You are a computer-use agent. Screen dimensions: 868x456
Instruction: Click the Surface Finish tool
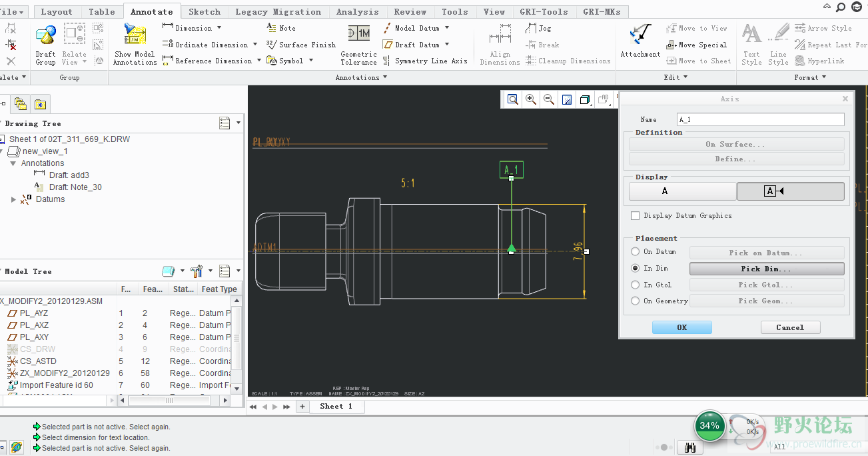click(301, 45)
